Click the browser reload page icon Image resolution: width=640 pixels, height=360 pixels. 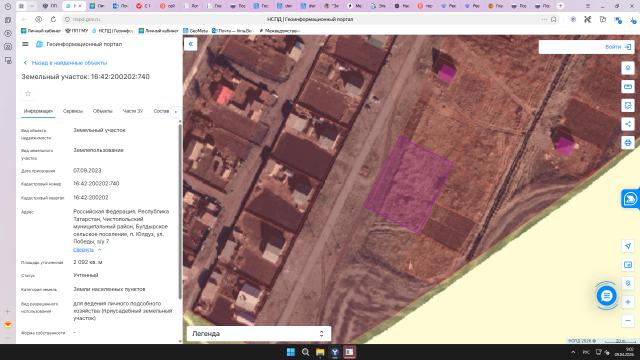[x=53, y=19]
